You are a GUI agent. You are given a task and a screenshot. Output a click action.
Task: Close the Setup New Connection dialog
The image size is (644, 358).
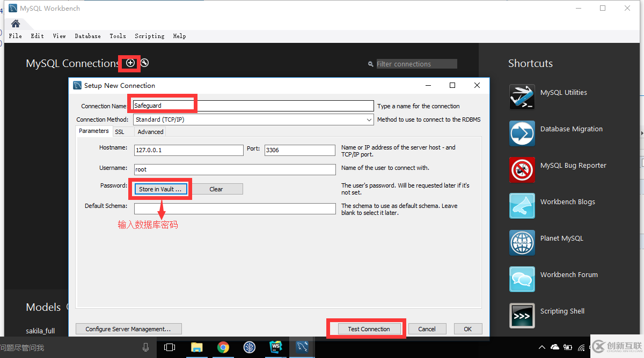pyautogui.click(x=477, y=85)
